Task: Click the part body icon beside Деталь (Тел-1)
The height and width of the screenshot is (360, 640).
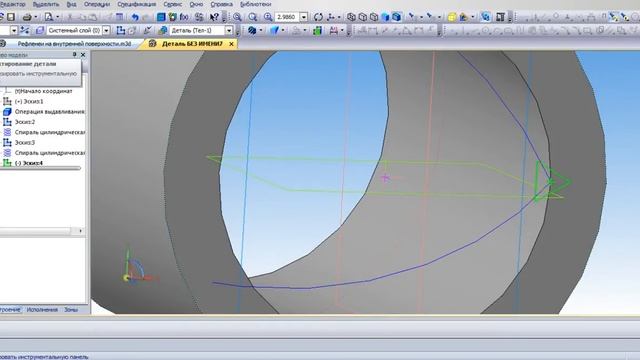Action: coord(163,30)
